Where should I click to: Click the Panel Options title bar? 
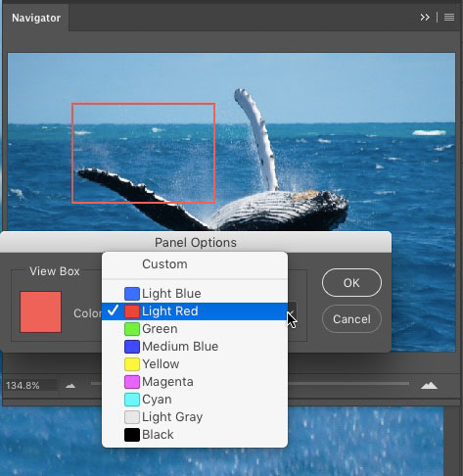[196, 242]
